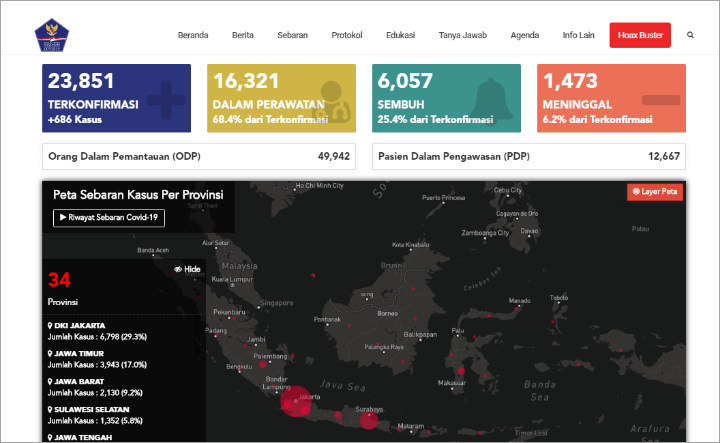Image resolution: width=720 pixels, height=443 pixels.
Task: Click the large red Jakarta case circle
Action: pyautogui.click(x=296, y=401)
